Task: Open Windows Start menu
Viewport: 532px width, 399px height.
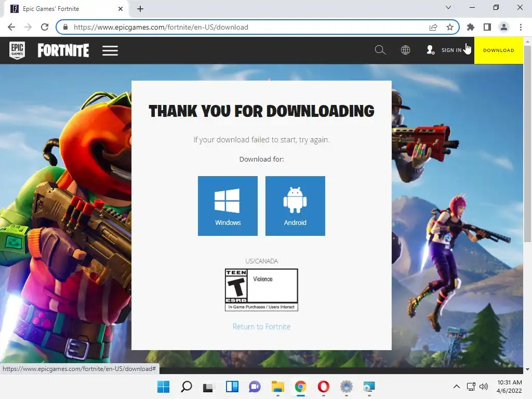Action: 164,387
